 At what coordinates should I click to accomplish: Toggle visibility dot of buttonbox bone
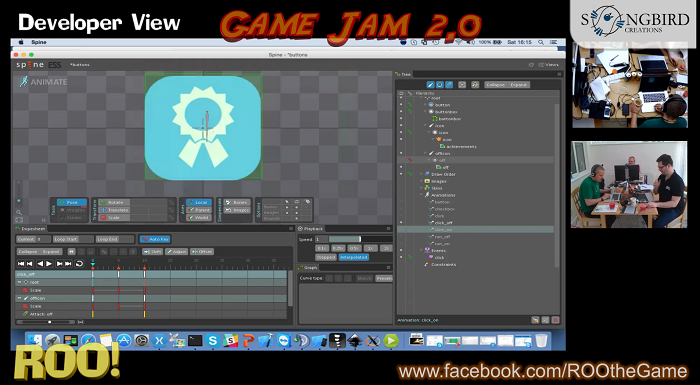click(x=401, y=112)
